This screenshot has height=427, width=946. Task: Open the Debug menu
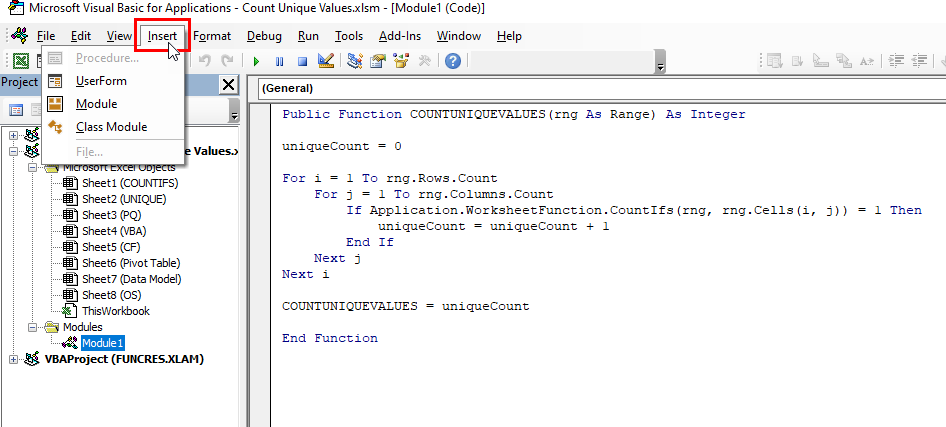pos(264,36)
